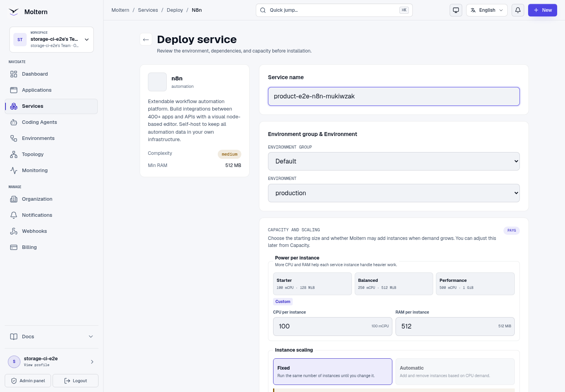Select the Custom power option
This screenshot has height=392, width=565.
pos(283,302)
